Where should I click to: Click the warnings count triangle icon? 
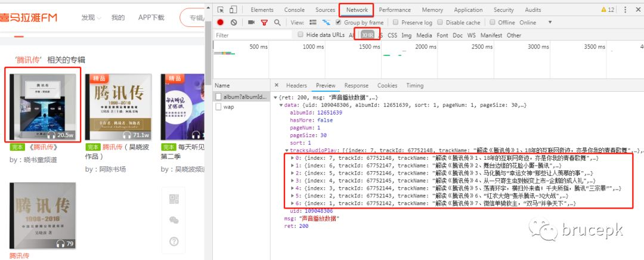pyautogui.click(x=603, y=10)
